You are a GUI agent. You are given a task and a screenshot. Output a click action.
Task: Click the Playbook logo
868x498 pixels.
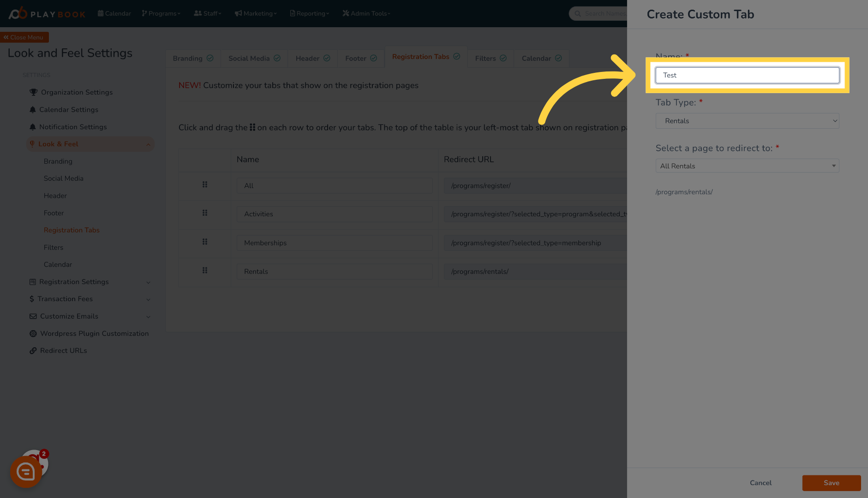(x=46, y=13)
